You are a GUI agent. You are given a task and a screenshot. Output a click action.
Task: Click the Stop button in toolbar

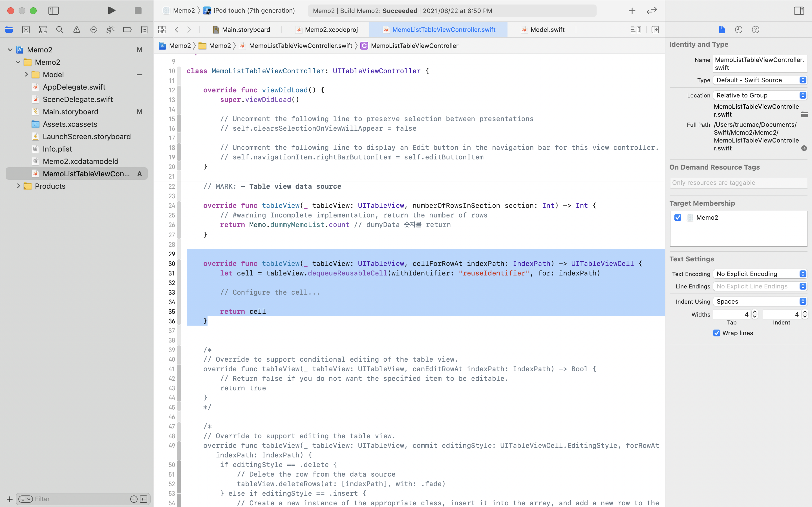(138, 11)
